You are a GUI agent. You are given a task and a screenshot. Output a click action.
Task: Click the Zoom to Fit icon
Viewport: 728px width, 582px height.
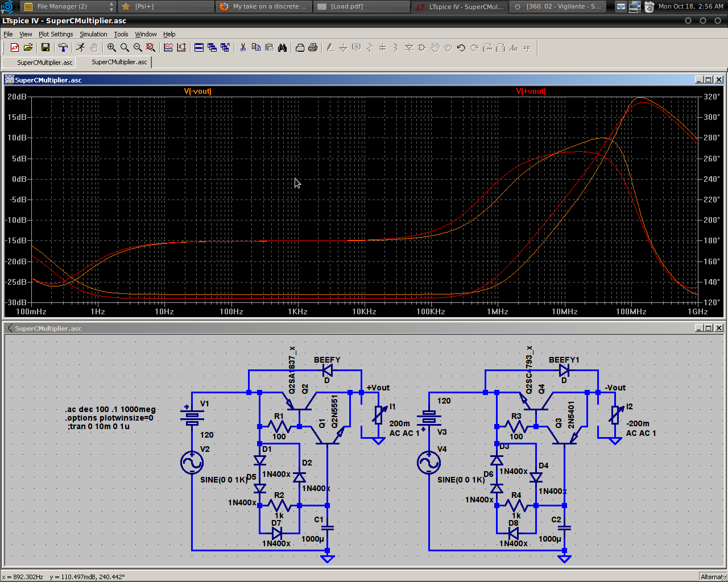pyautogui.click(x=151, y=48)
